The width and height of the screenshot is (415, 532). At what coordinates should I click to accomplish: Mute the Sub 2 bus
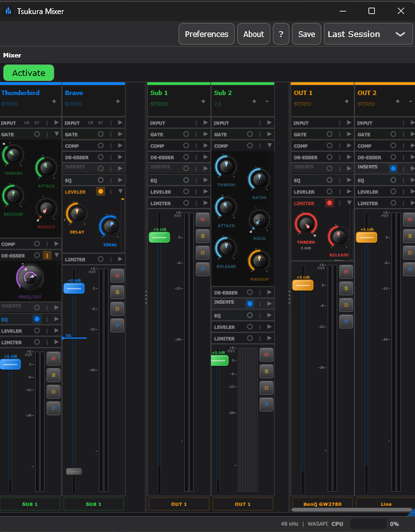(x=266, y=355)
